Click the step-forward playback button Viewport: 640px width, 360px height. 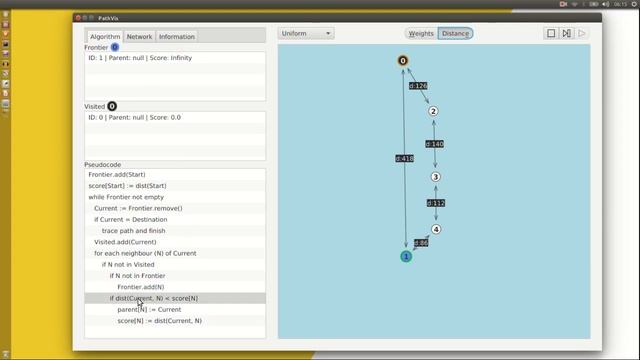coord(567,33)
